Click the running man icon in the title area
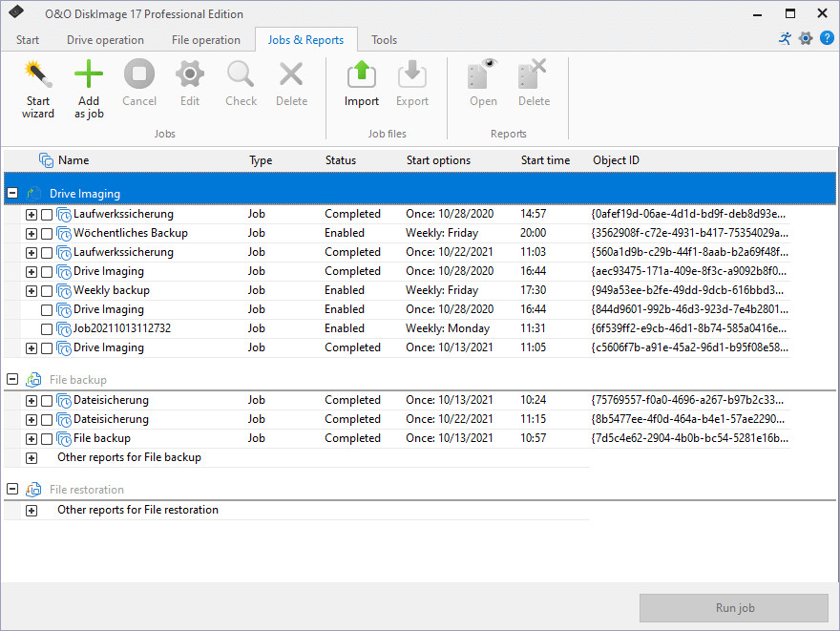Image resolution: width=840 pixels, height=631 pixels. tap(785, 38)
